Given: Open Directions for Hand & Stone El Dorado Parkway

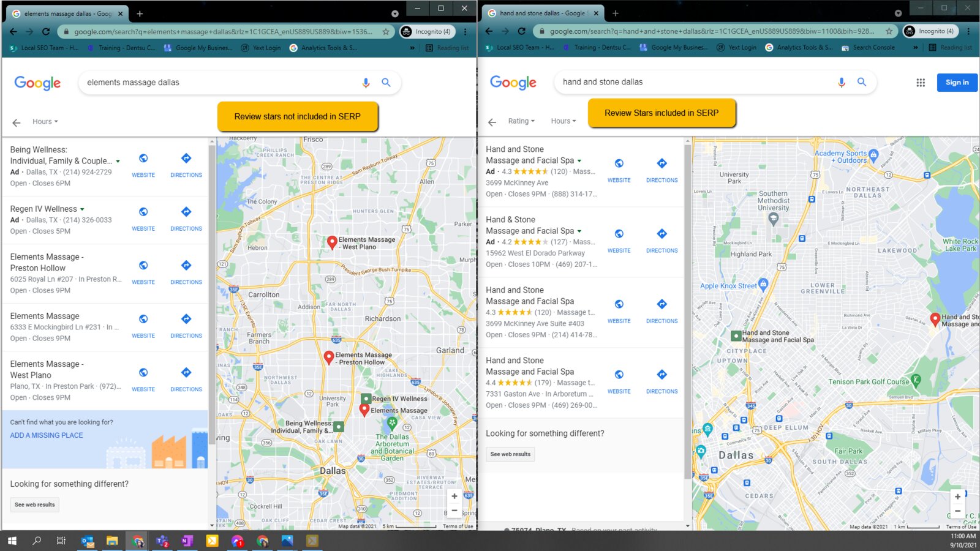Looking at the screenshot, I should point(662,234).
